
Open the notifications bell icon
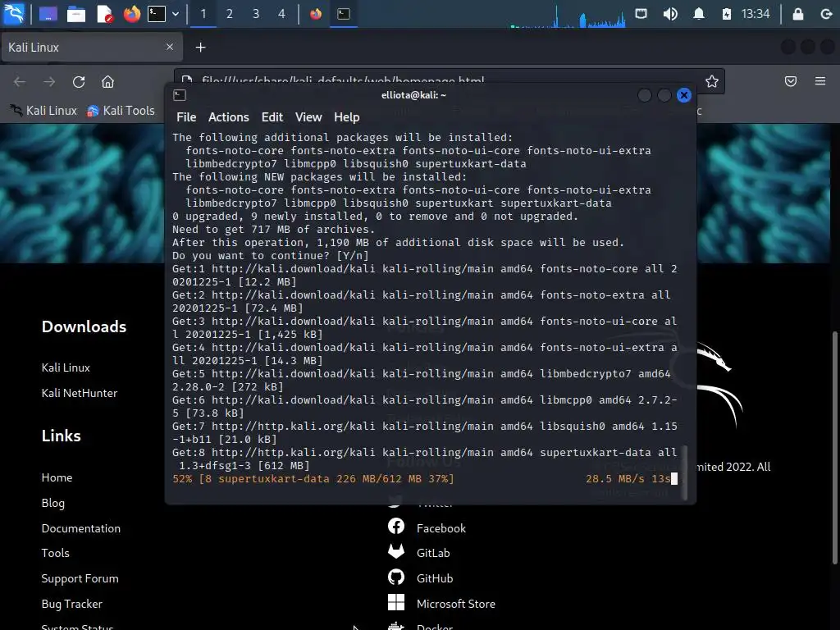tap(699, 13)
